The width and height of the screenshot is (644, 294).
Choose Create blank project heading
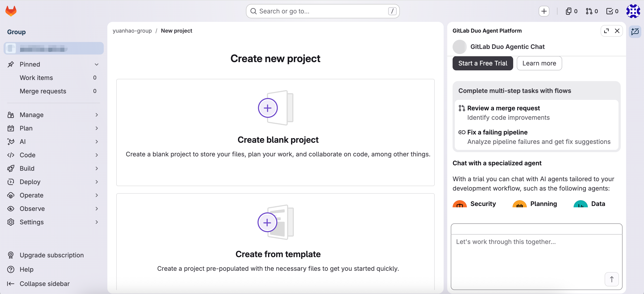[278, 140]
